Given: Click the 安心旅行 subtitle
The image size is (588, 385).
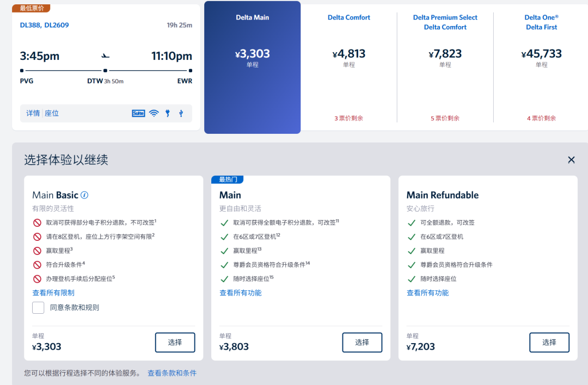Looking at the screenshot, I should point(420,209).
